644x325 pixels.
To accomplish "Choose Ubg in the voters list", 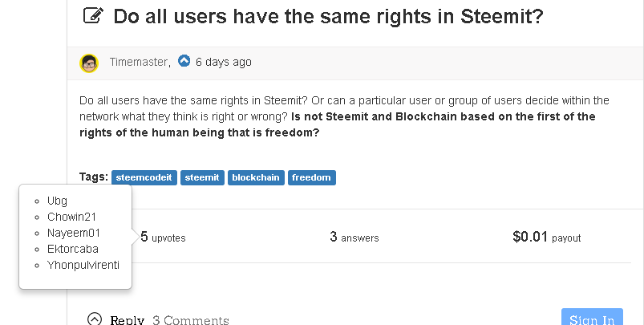I will click(58, 201).
